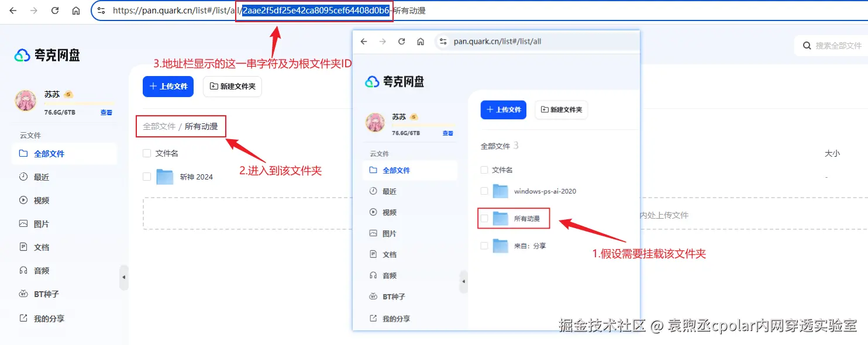
Task: Open the windows-ps-ai-2020 folder icon
Action: pyautogui.click(x=500, y=191)
